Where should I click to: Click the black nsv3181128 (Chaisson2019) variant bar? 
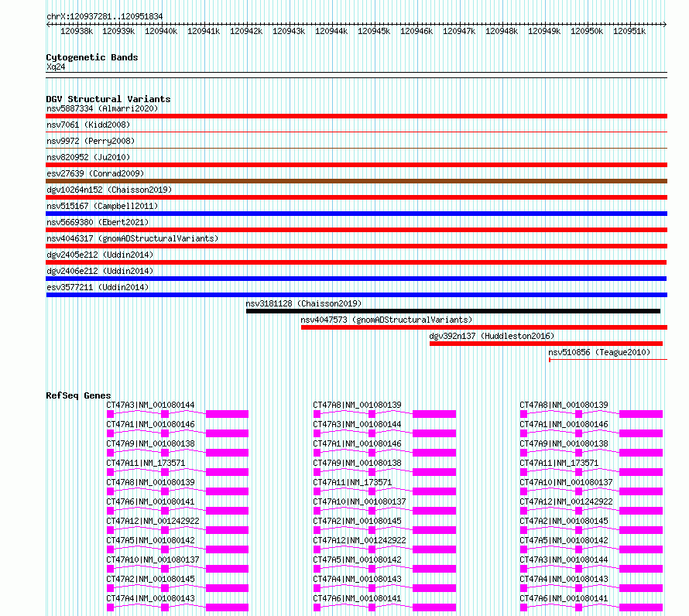click(x=453, y=311)
